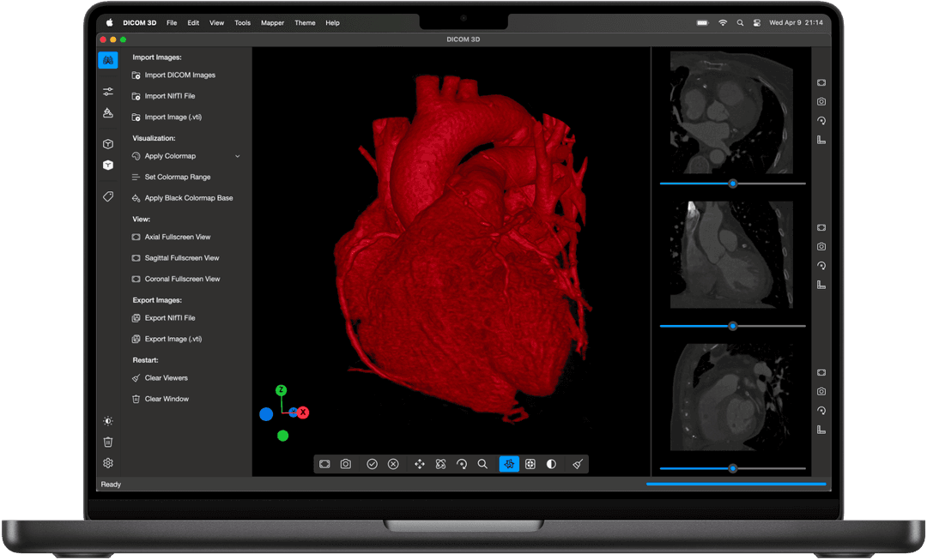Click the outlined cube sidebar icon
The width and height of the screenshot is (927, 560).
point(107,144)
